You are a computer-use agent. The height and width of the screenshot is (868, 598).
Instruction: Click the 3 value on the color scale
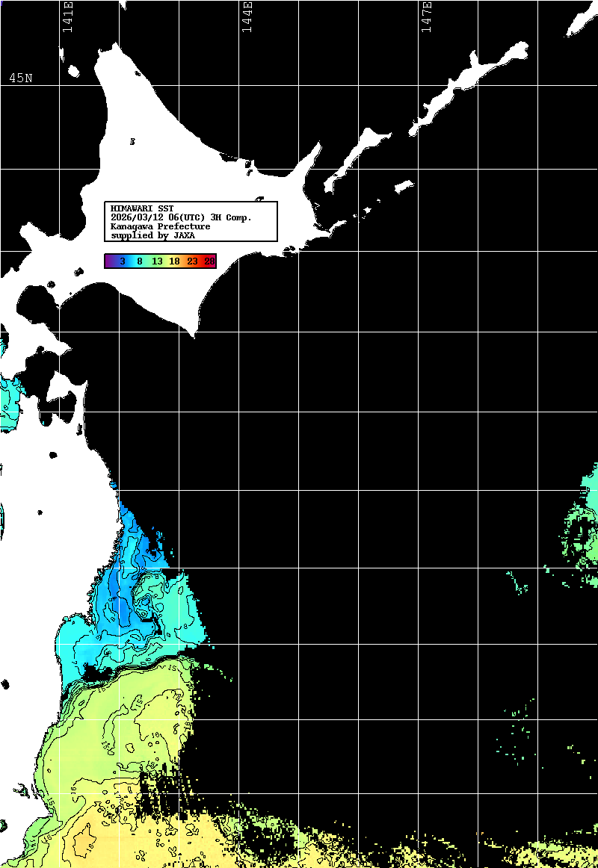[x=122, y=261]
